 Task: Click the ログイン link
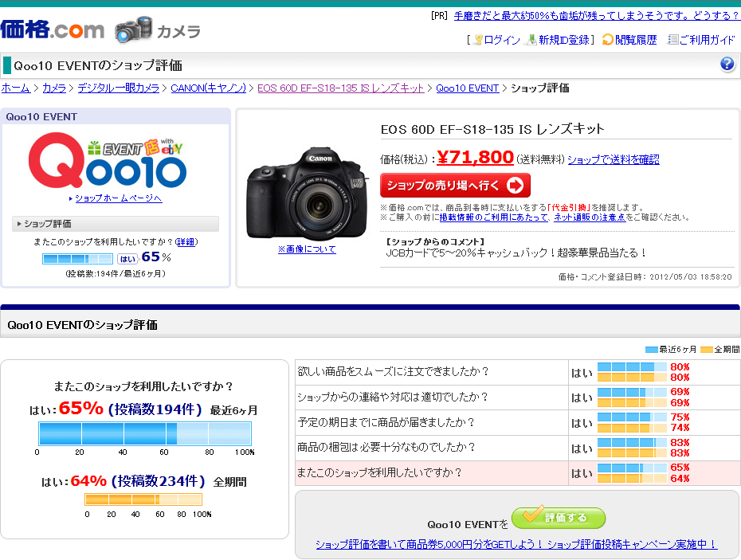[x=502, y=40]
